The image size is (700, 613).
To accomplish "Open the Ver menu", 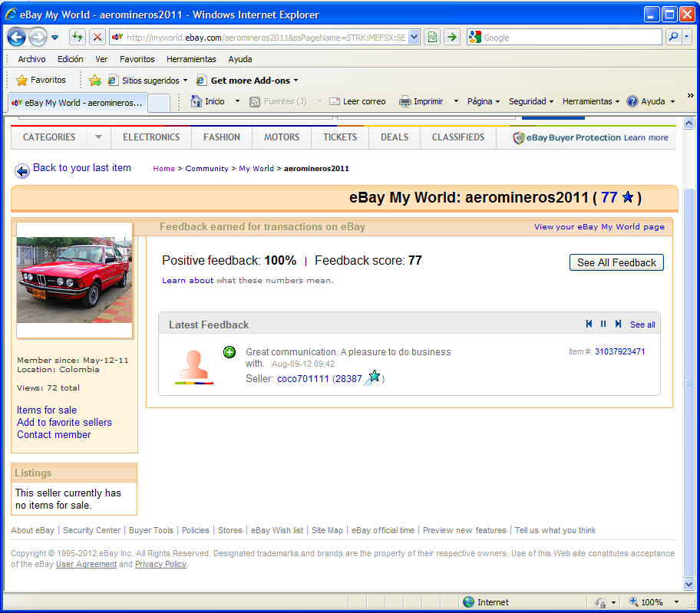I will click(x=101, y=59).
